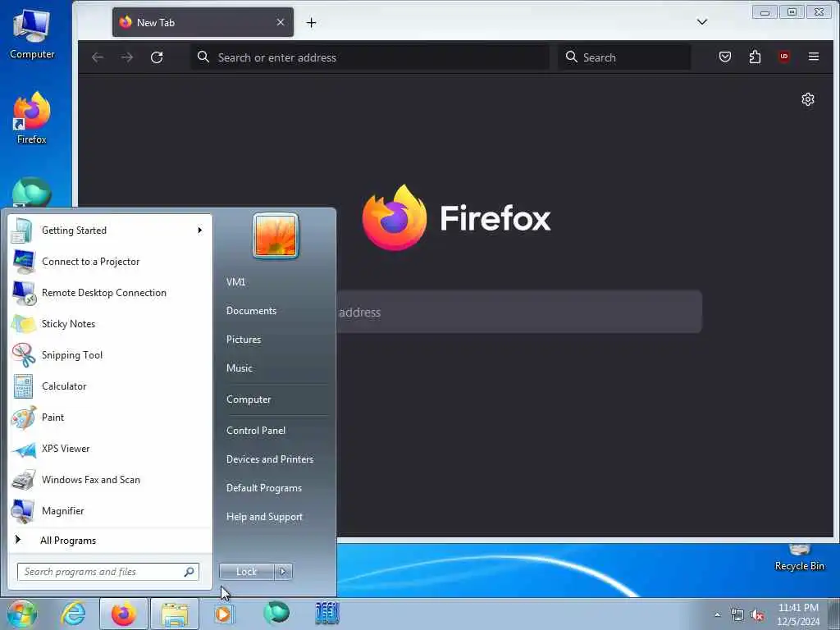The height and width of the screenshot is (630, 840).
Task: Open Pictures from Start menu
Action: [x=244, y=340]
